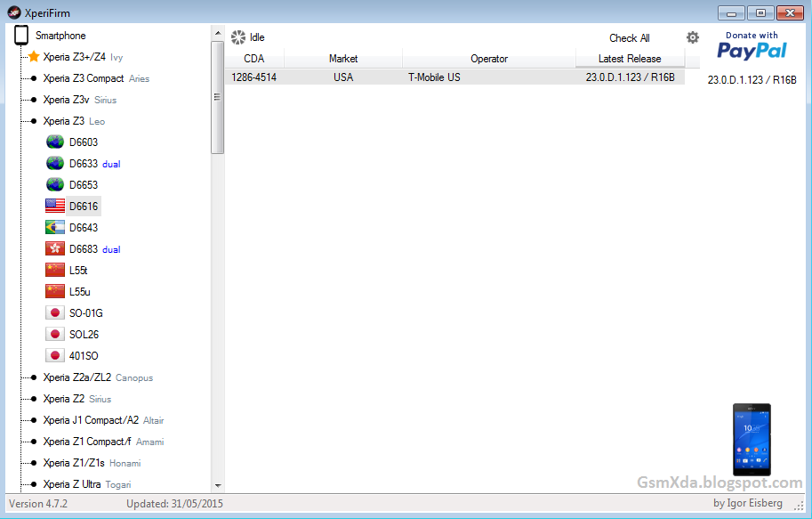Click the USA flag icon beside D6616
Viewport: 812px width, 519px height.
(x=55, y=206)
